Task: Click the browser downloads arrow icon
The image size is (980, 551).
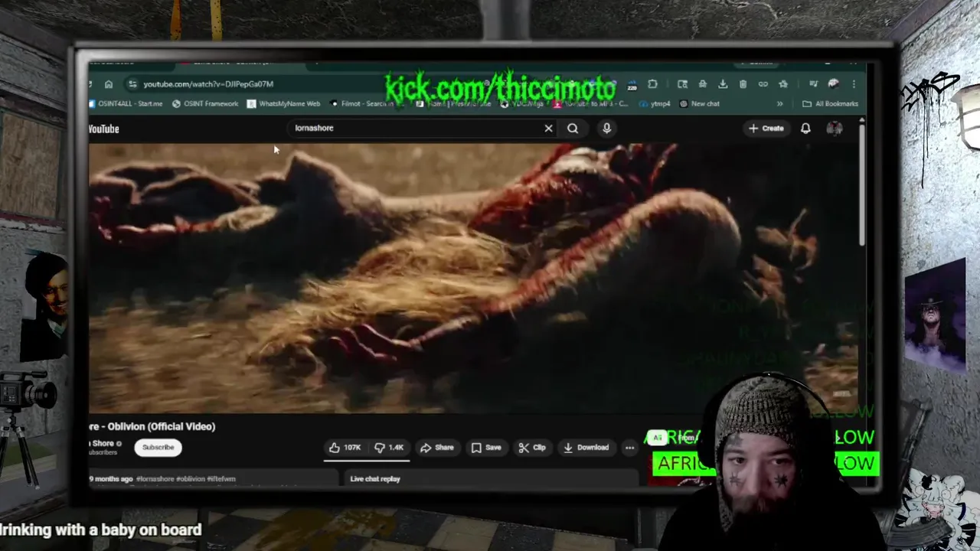Action: [x=723, y=84]
